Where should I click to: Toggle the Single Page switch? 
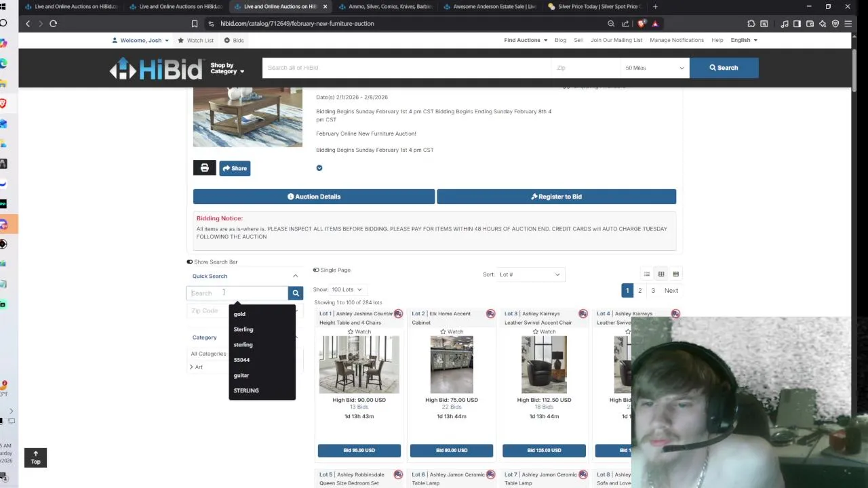(316, 270)
